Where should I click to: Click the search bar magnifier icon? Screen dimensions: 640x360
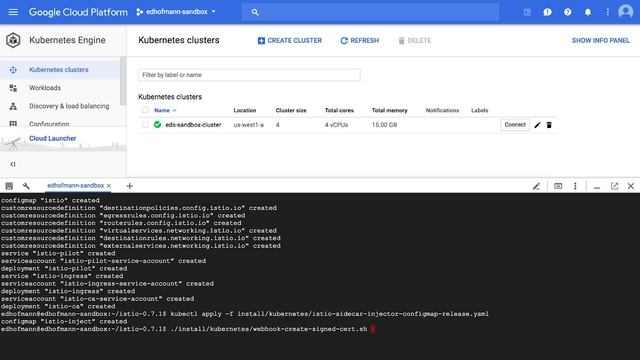coord(255,12)
